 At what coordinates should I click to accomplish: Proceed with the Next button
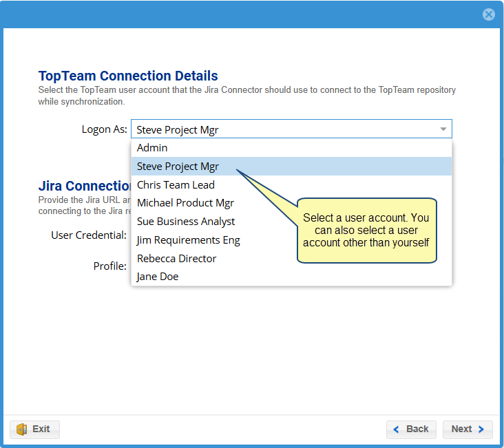(468, 429)
